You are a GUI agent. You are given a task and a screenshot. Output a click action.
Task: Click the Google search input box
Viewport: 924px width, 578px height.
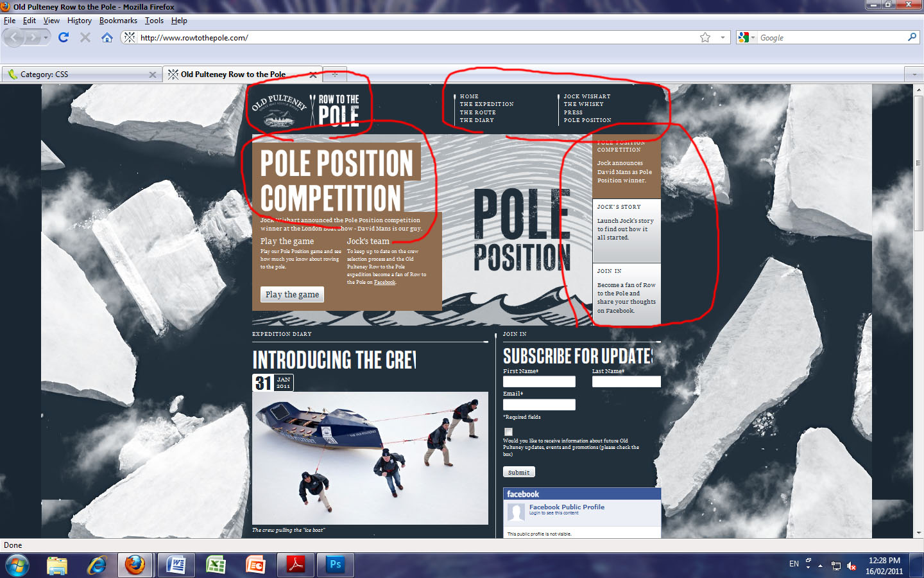tap(832, 38)
